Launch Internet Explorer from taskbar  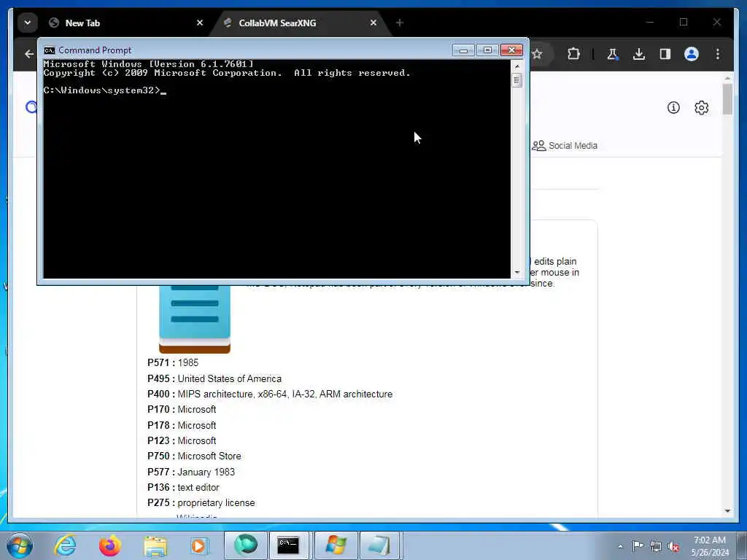[x=65, y=545]
